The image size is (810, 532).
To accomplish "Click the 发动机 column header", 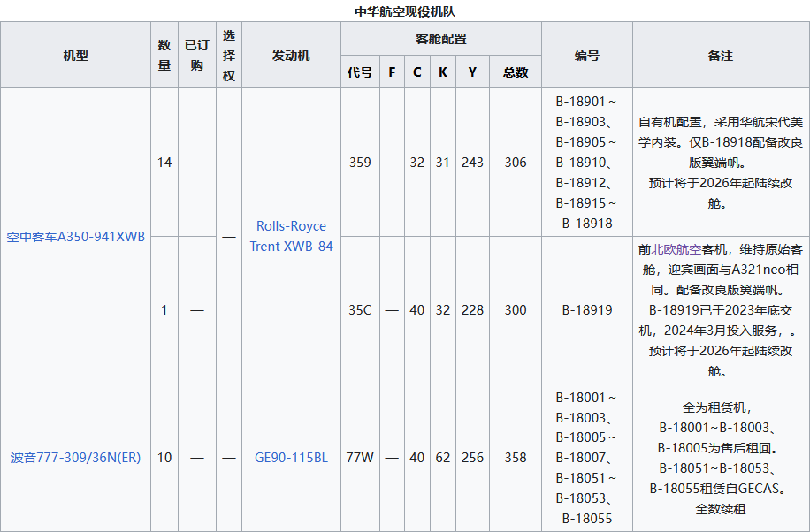I will coord(291,56).
